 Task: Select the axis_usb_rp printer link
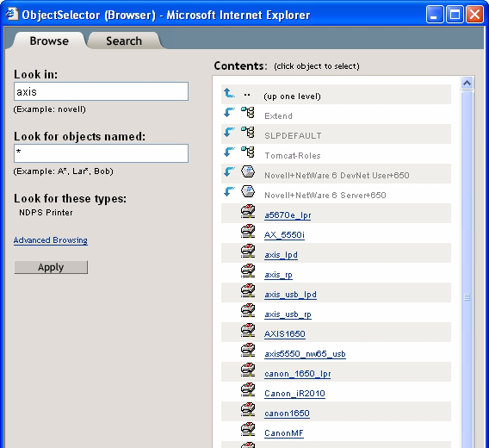pyautogui.click(x=288, y=314)
